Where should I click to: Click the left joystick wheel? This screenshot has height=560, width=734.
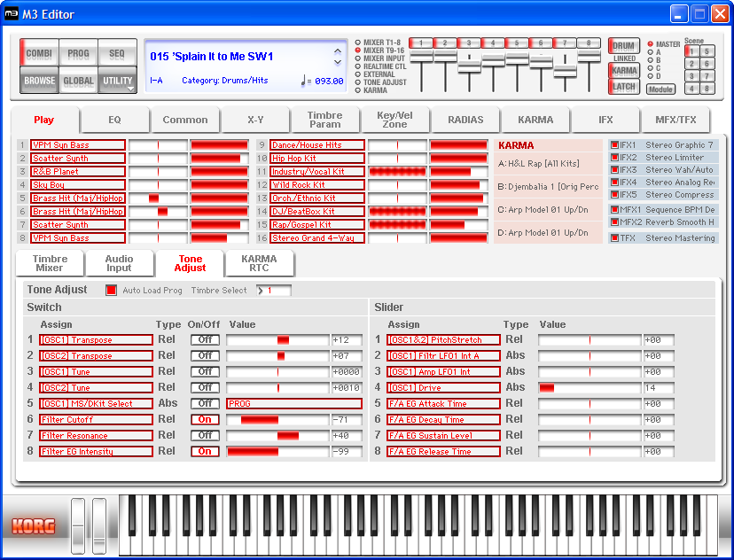point(78,526)
